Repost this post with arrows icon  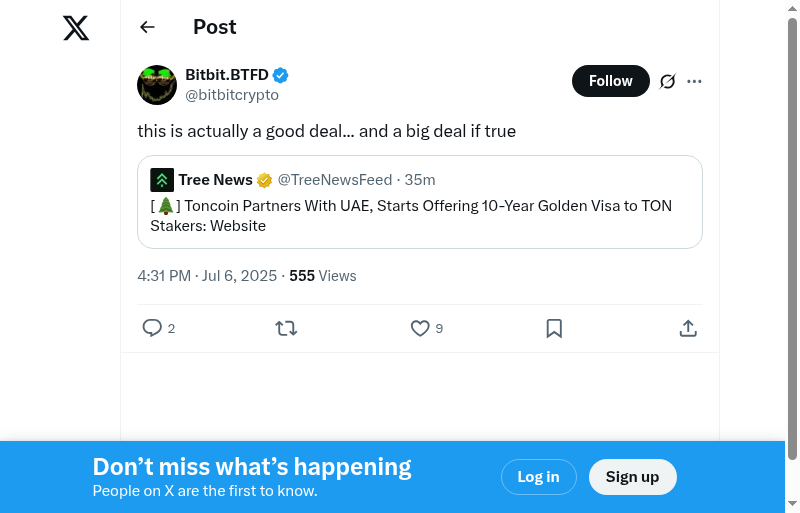(x=286, y=328)
